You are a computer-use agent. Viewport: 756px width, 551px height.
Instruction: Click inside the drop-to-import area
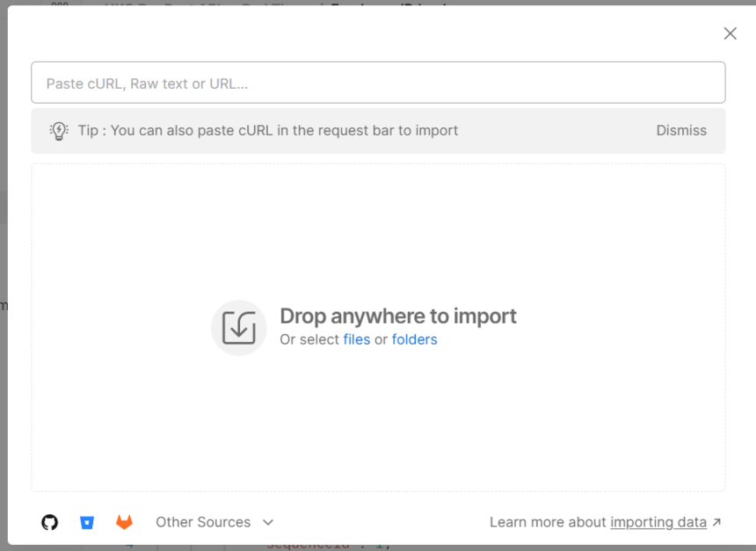pos(378,413)
